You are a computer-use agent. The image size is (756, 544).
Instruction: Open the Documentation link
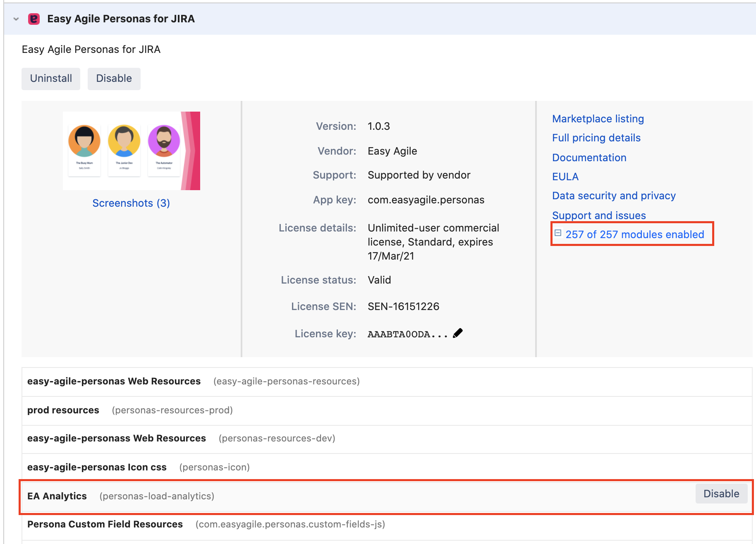pos(589,158)
